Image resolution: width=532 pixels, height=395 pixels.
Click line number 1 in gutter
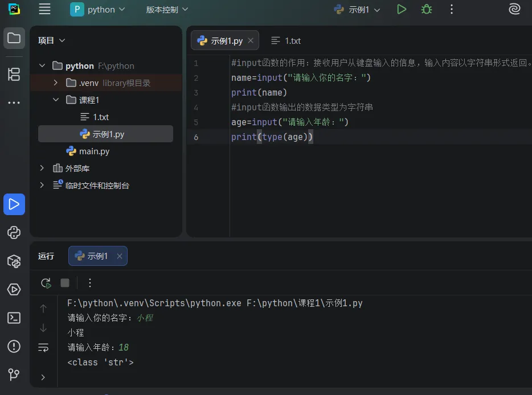(x=196, y=63)
